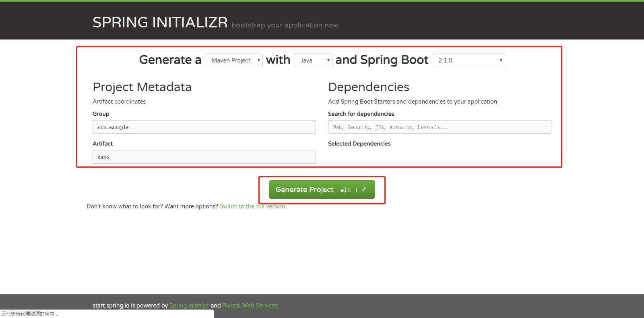Image resolution: width=644 pixels, height=318 pixels.
Task: Click the Artifact coordinates text
Action: click(x=119, y=102)
